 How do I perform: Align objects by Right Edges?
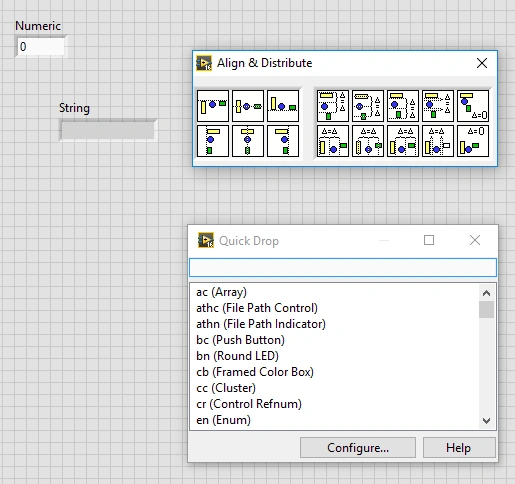(283, 141)
